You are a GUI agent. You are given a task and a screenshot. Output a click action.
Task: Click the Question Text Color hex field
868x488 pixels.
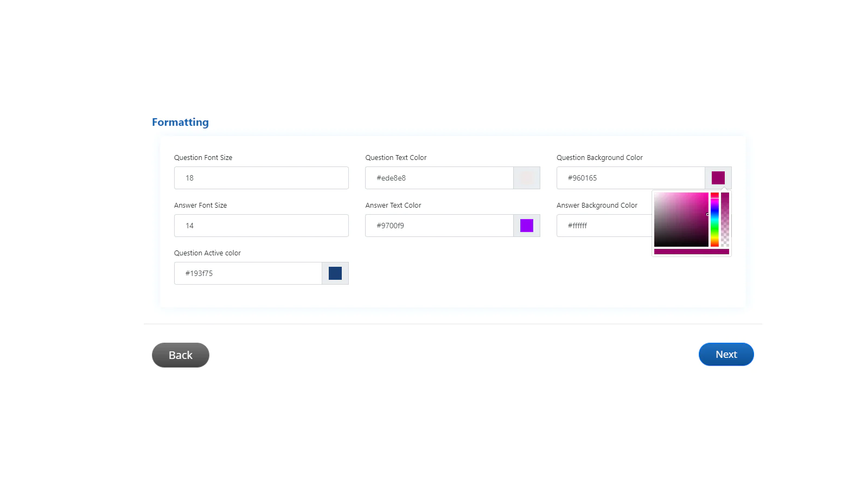coord(439,178)
